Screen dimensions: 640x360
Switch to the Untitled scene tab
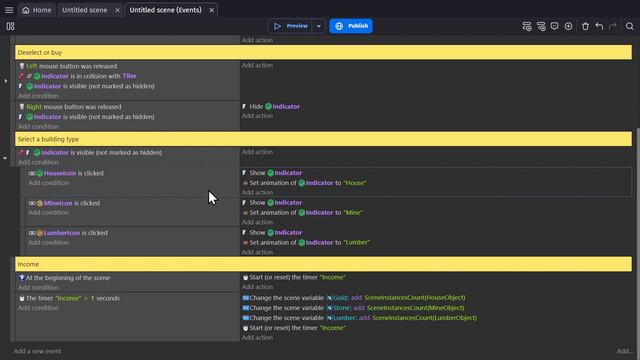84,10
